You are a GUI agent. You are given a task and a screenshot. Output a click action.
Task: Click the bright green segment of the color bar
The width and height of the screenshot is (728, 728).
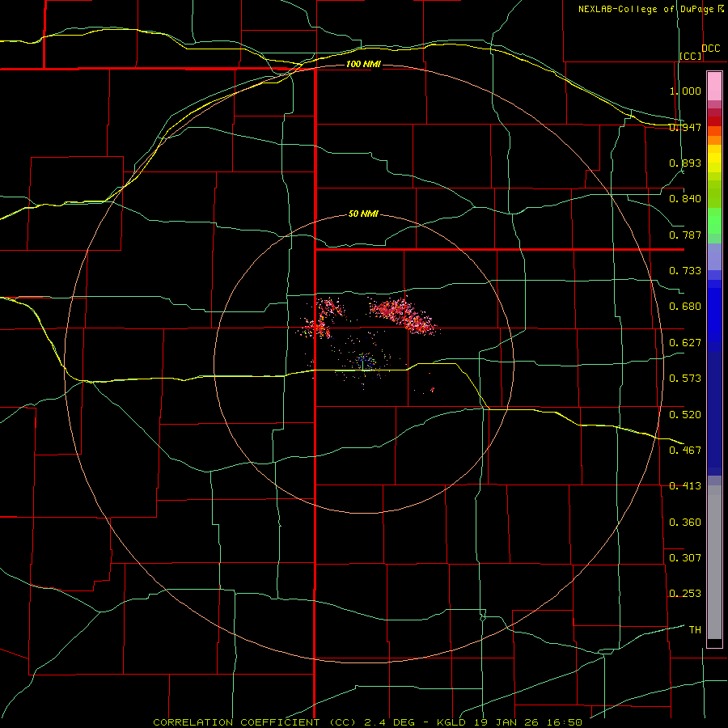click(714, 221)
